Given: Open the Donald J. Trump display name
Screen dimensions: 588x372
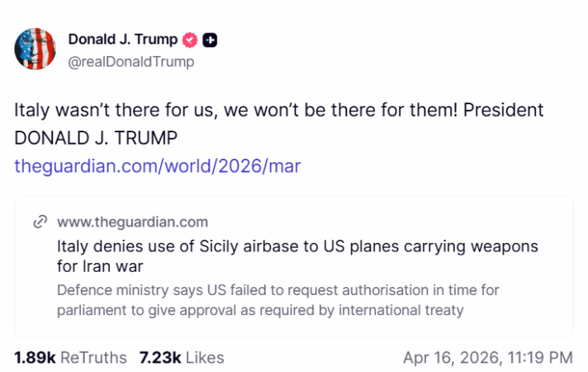Looking at the screenshot, I should coord(122,40).
